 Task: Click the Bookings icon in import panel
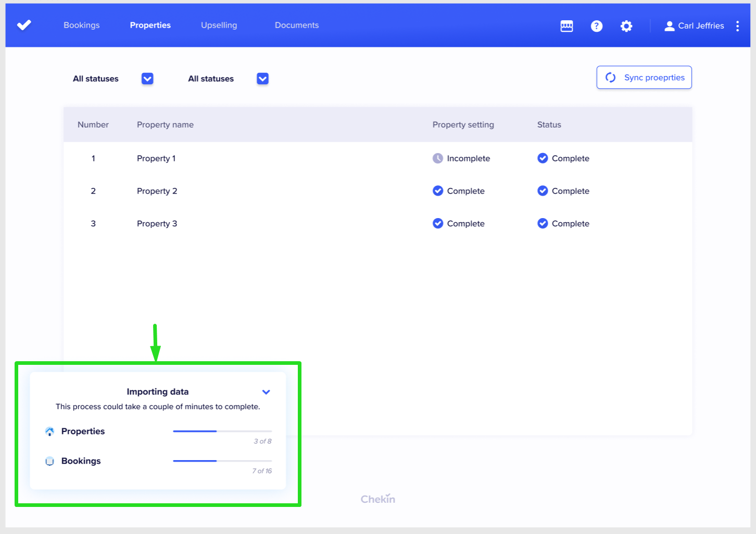pos(50,461)
